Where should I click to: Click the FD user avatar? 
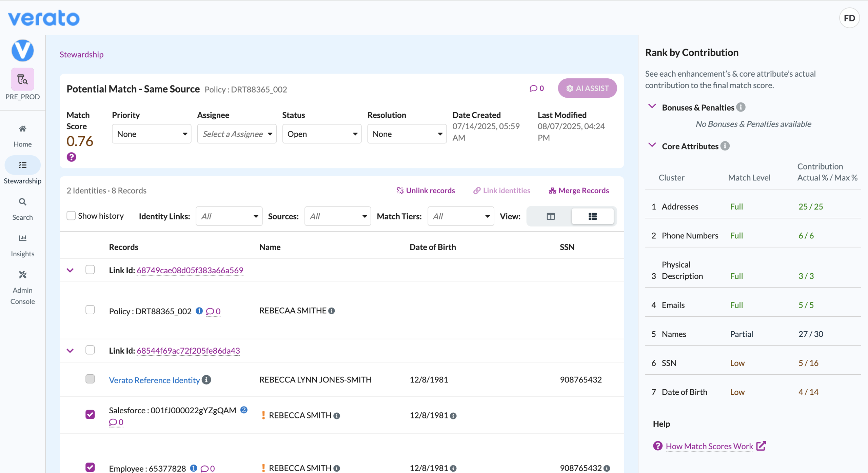[849, 18]
